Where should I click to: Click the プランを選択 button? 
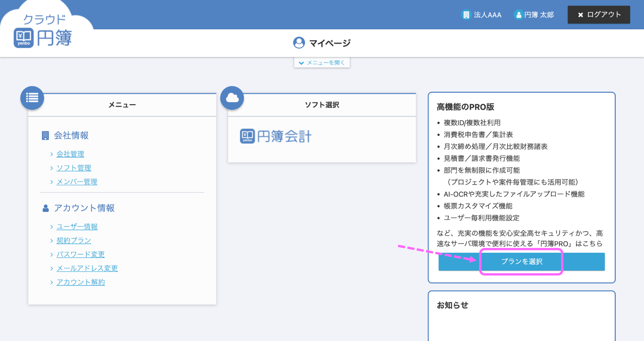521,261
